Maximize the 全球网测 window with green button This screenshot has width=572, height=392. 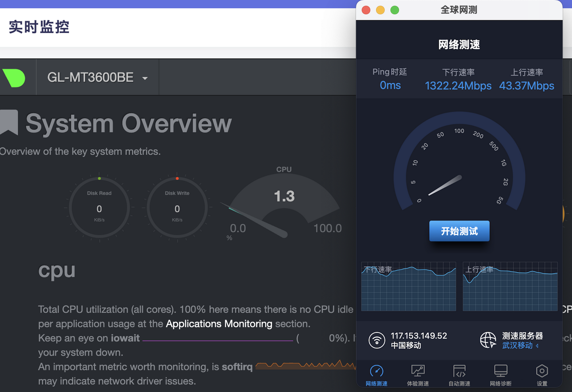(x=395, y=10)
